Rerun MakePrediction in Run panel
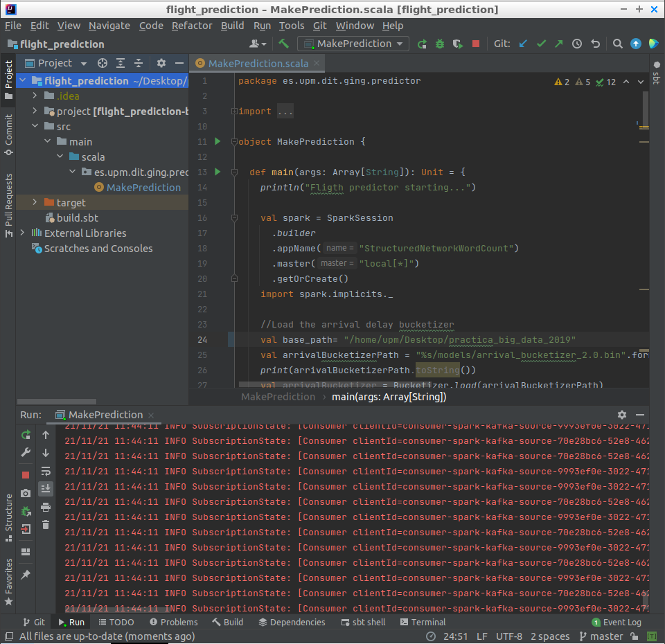The image size is (665, 644). [26, 435]
